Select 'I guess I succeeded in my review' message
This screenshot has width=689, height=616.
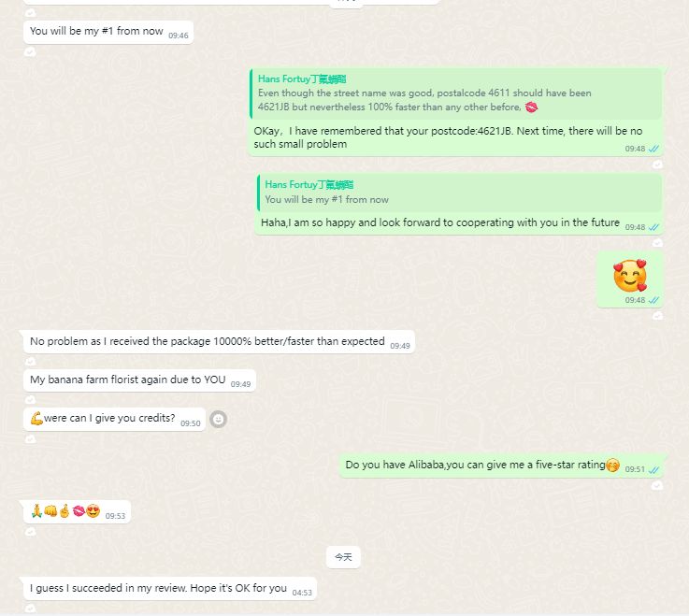tap(170, 588)
